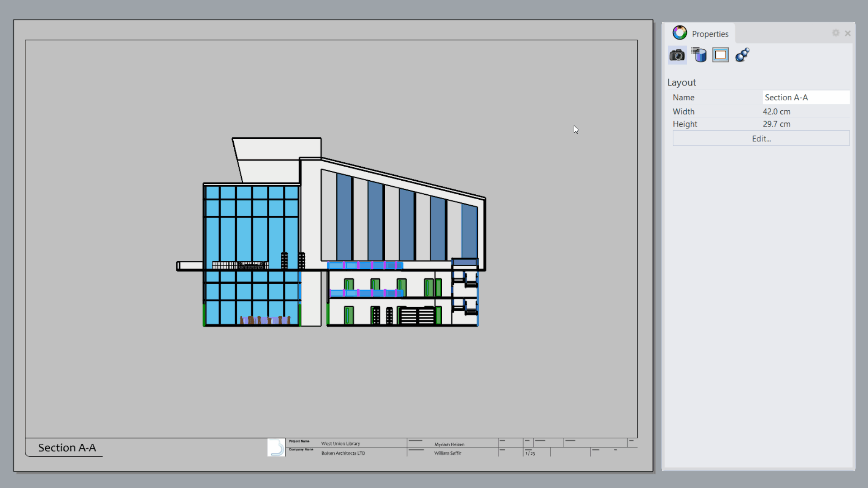
Task: Open the layer-cylinder properties icon
Action: (x=699, y=55)
